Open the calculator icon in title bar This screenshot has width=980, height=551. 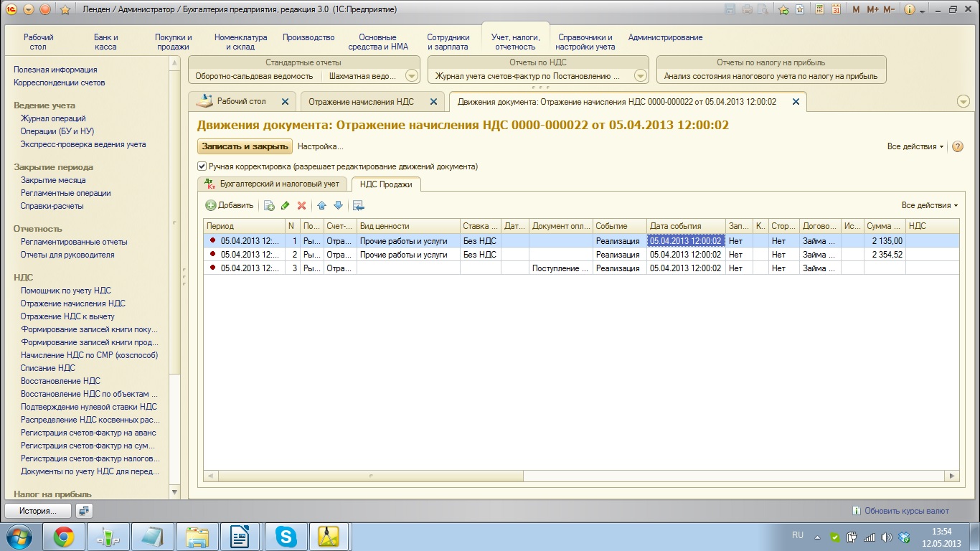[819, 9]
